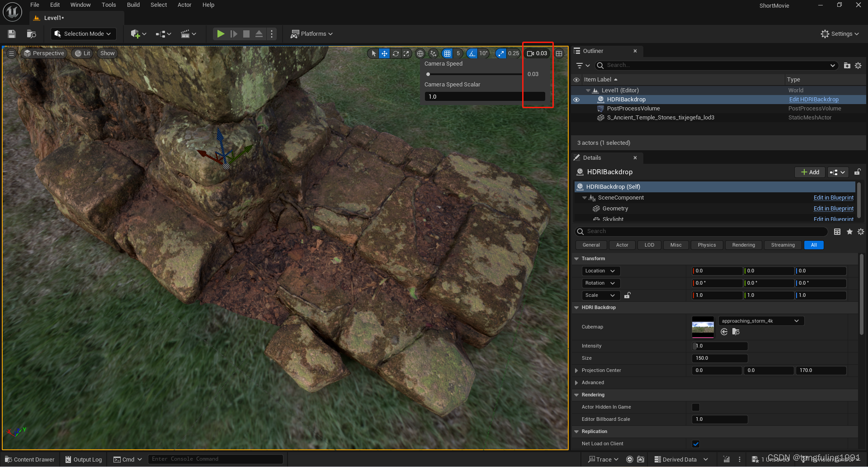Open the Content Browser icon in the toolbar
The height and width of the screenshot is (467, 868).
pyautogui.click(x=31, y=34)
